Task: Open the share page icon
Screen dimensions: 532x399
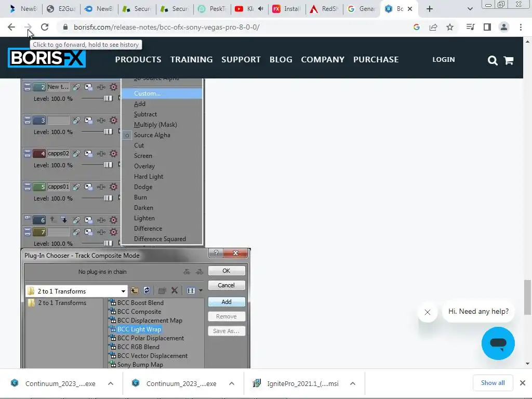Action: tap(433, 27)
